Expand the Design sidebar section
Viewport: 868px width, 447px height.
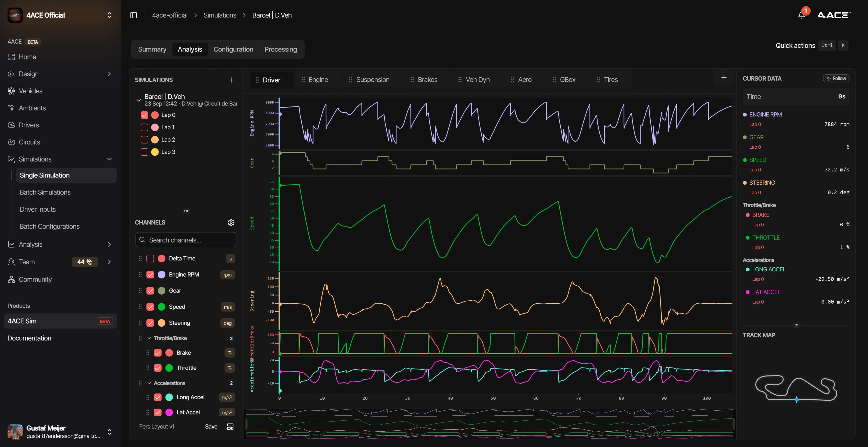[x=109, y=74]
